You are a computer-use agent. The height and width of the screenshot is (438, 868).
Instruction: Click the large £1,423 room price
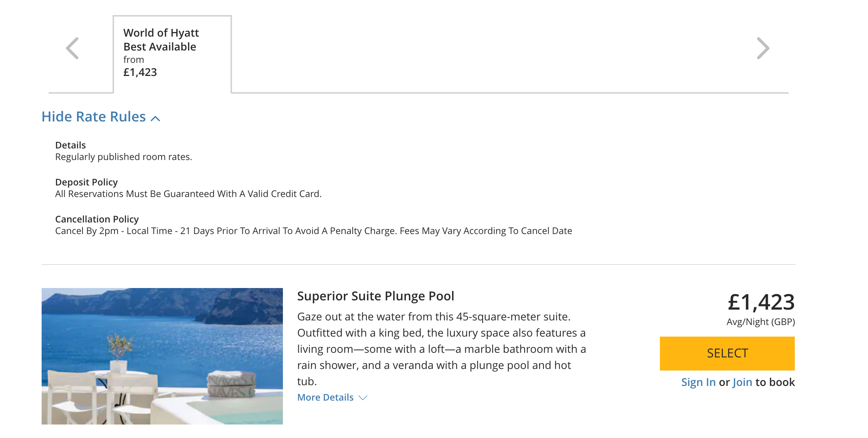[761, 302]
